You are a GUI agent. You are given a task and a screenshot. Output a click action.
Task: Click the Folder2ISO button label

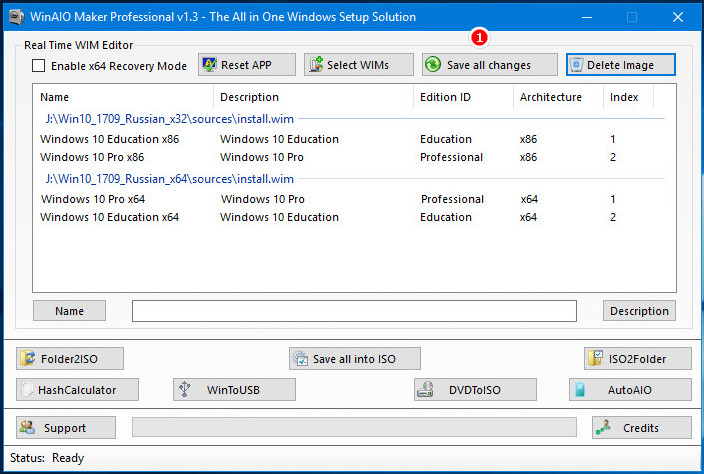pyautogui.click(x=69, y=359)
